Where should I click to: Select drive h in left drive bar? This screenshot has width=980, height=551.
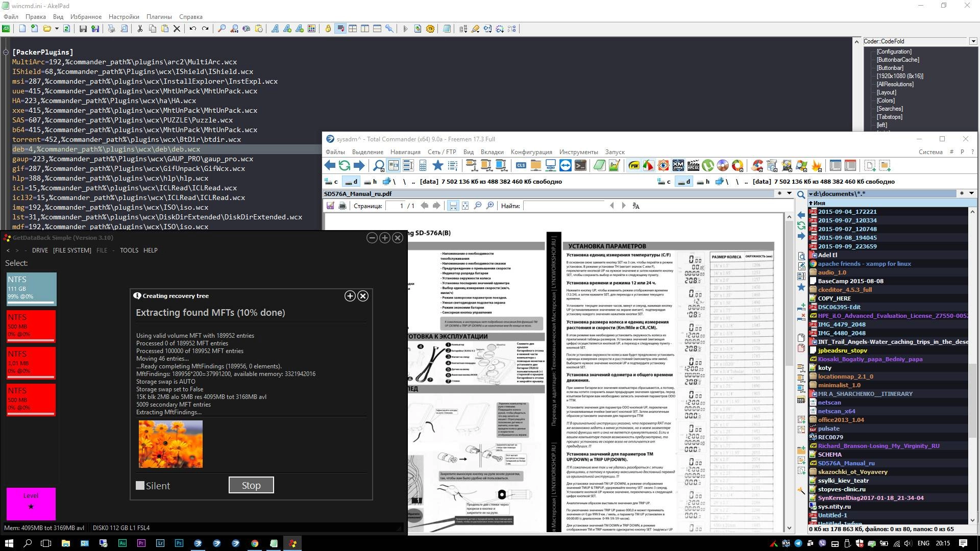pos(371,181)
